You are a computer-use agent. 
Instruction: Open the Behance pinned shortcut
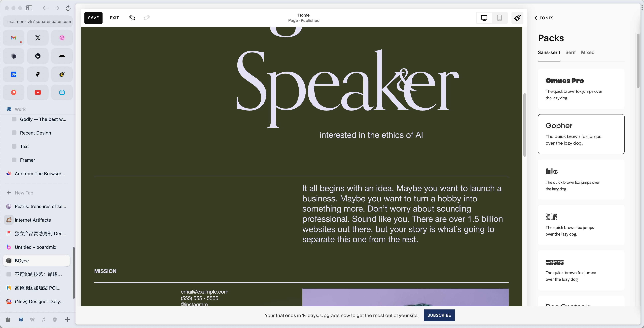click(x=13, y=74)
